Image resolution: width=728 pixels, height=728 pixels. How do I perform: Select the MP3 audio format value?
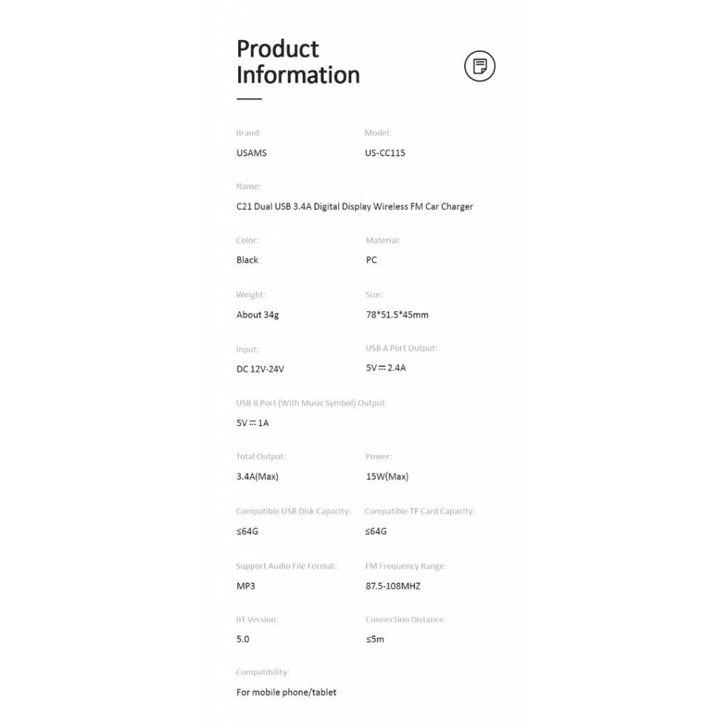(245, 586)
